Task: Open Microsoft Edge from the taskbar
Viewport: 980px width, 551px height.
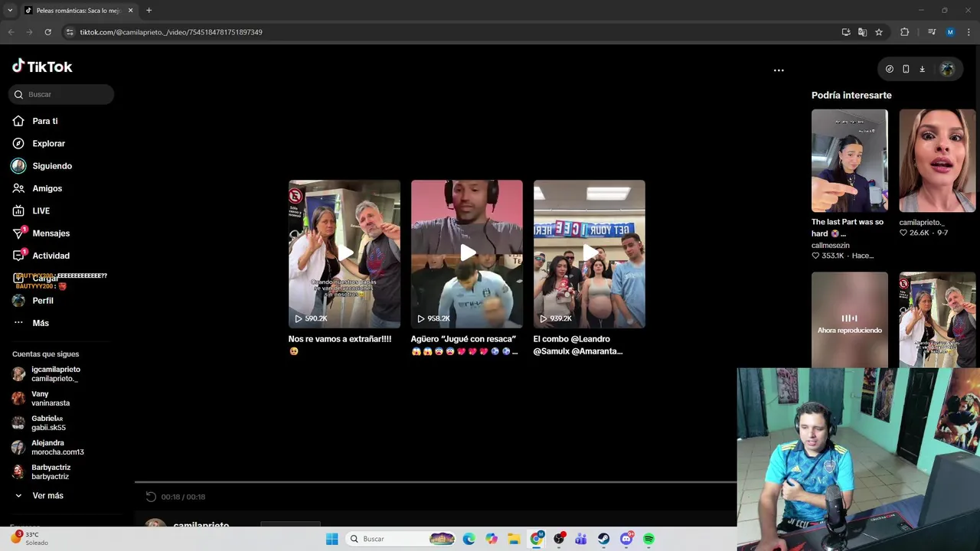Action: coord(469,539)
